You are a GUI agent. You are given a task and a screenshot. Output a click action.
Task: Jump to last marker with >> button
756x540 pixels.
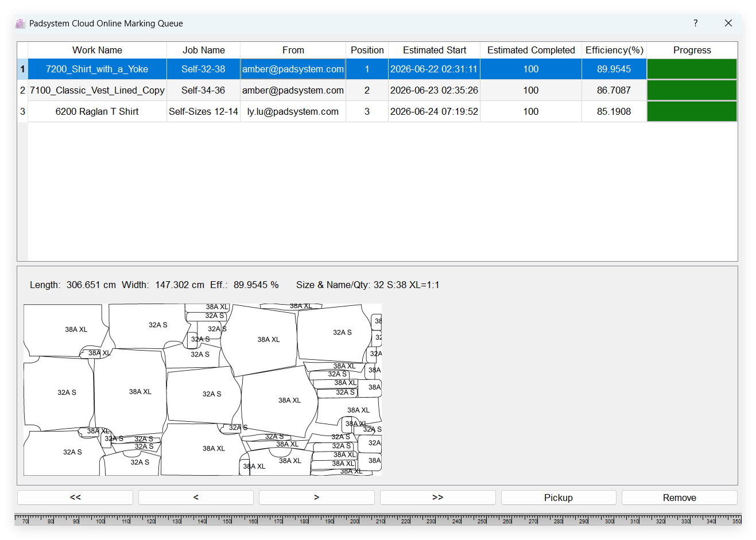tap(438, 498)
